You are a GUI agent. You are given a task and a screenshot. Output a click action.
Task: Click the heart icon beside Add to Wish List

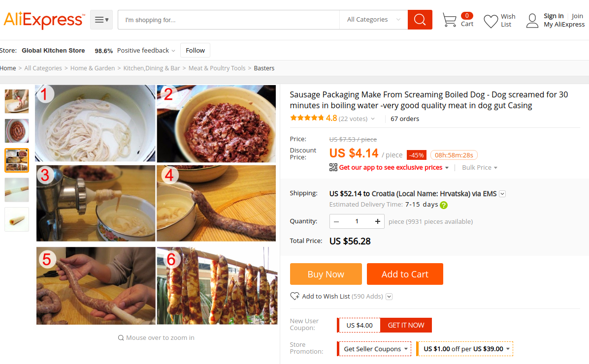point(294,296)
